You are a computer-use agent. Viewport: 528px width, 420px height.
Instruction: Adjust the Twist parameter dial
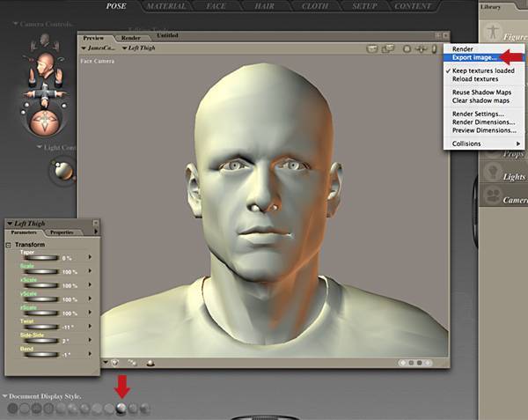coord(41,327)
